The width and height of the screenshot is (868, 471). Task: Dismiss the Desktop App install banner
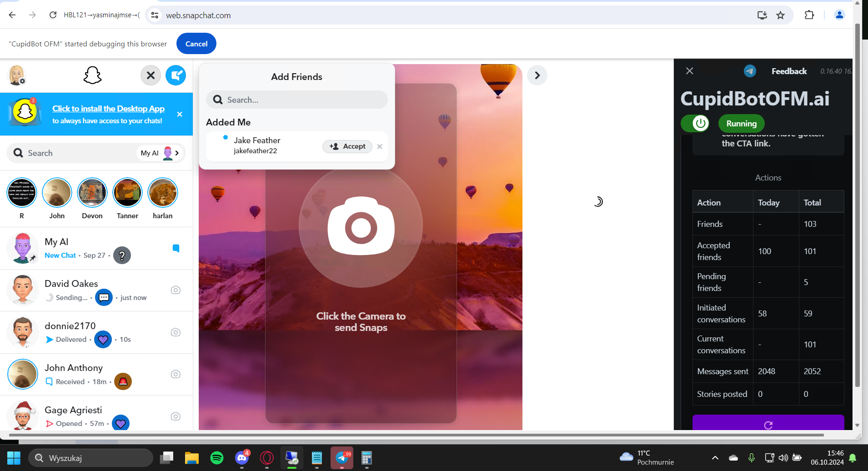[x=180, y=114]
